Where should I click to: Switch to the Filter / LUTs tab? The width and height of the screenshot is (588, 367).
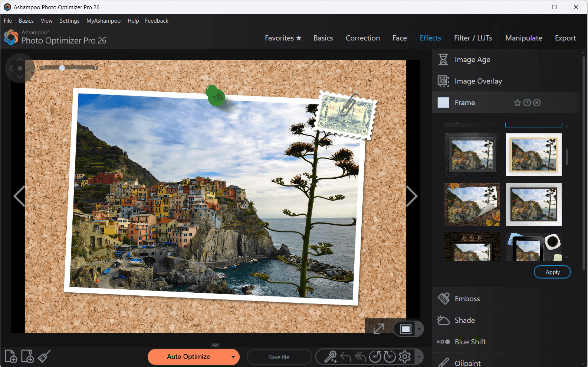[473, 38]
